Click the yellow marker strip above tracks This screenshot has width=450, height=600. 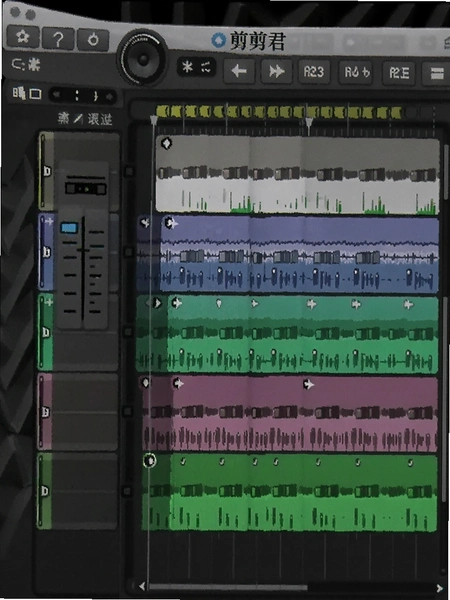coord(280,112)
